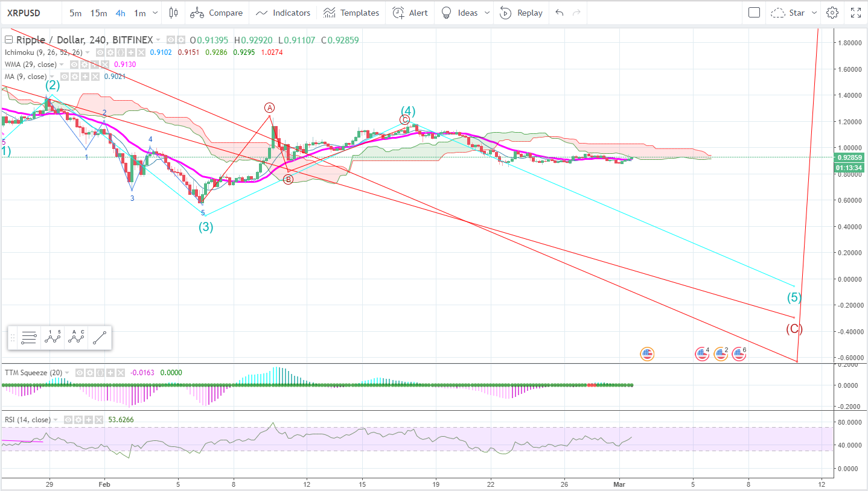Start Bar Replay mode
The width and height of the screenshot is (868, 491).
click(522, 13)
